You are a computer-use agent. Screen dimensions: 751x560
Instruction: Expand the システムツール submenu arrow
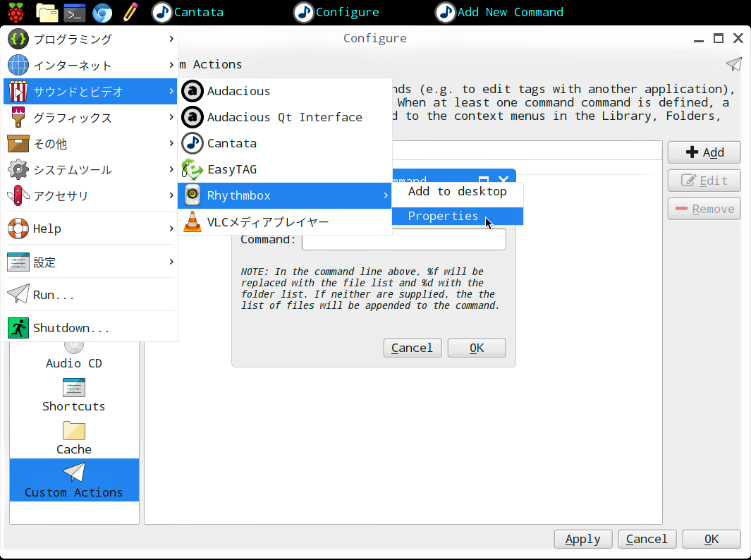171,169
